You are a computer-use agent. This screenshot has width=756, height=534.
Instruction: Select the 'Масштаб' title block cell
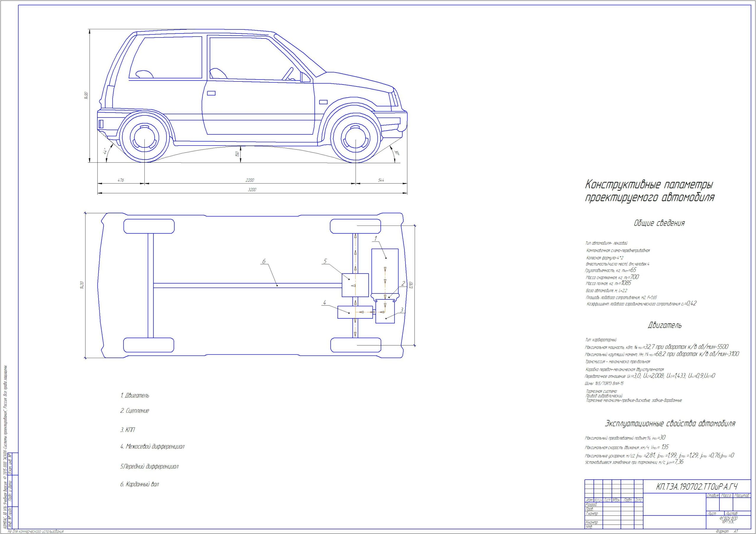pyautogui.click(x=742, y=496)
